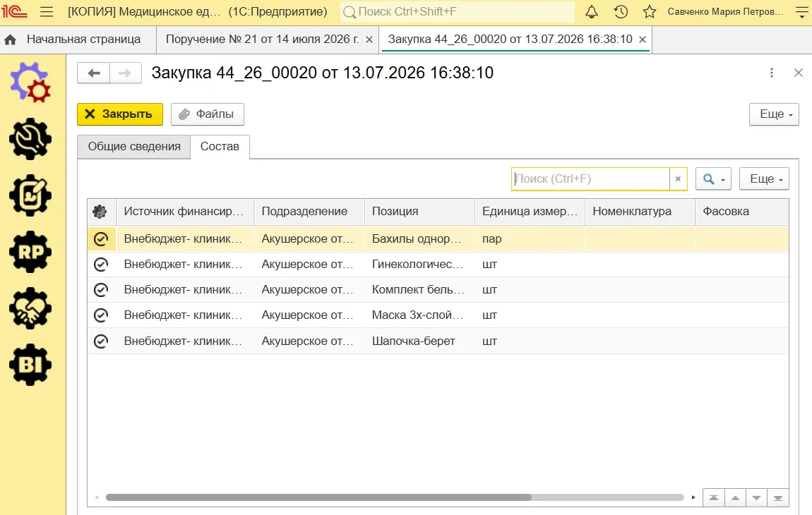Open the Файлы attachments button
Image resolution: width=812 pixels, height=515 pixels.
pos(207,114)
